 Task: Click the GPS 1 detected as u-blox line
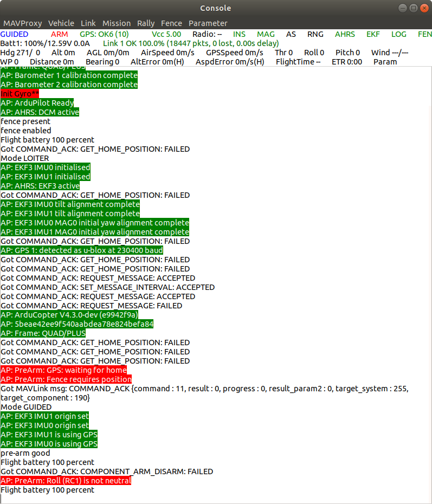[82, 250]
